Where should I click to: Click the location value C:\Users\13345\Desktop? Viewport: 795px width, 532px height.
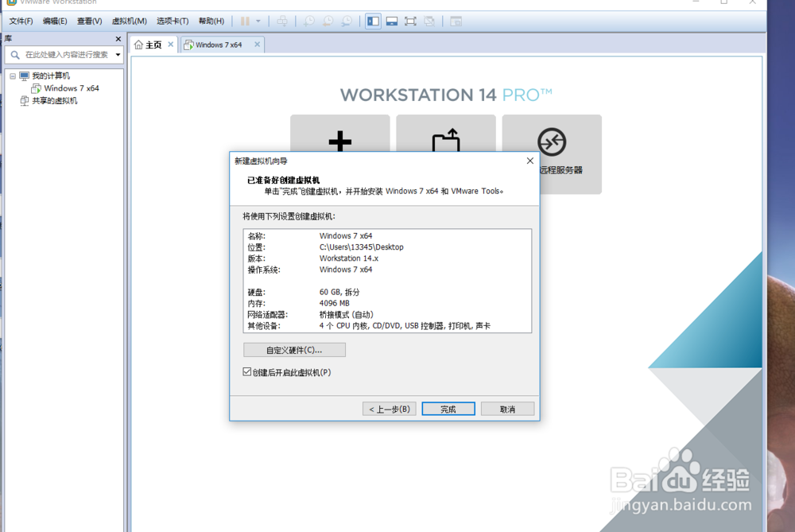pyautogui.click(x=362, y=247)
